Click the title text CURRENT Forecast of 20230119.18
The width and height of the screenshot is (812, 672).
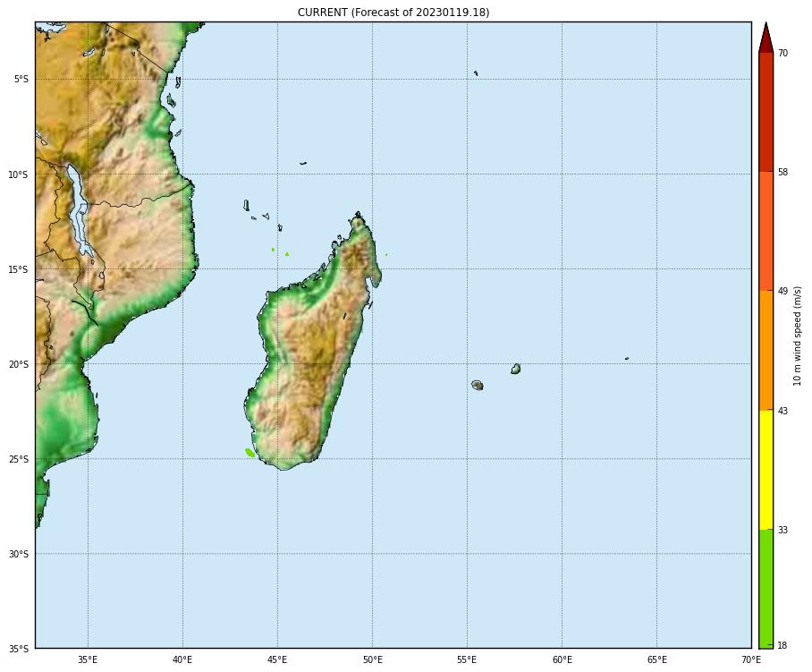point(393,13)
